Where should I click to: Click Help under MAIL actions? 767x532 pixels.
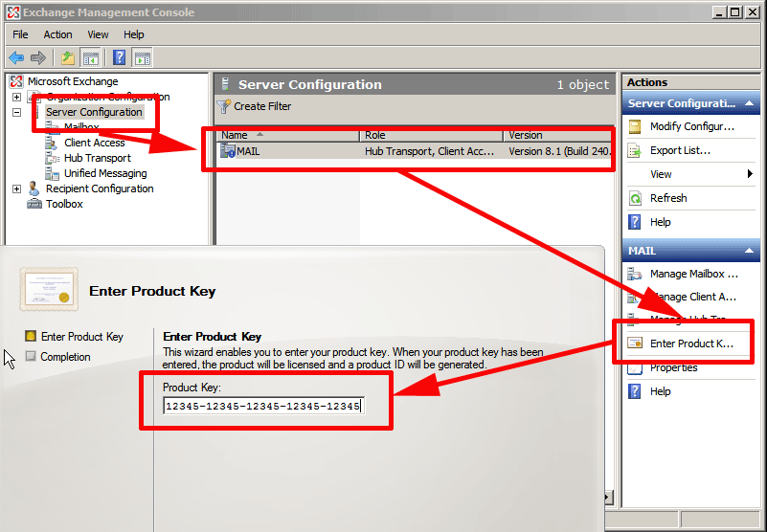point(660,391)
